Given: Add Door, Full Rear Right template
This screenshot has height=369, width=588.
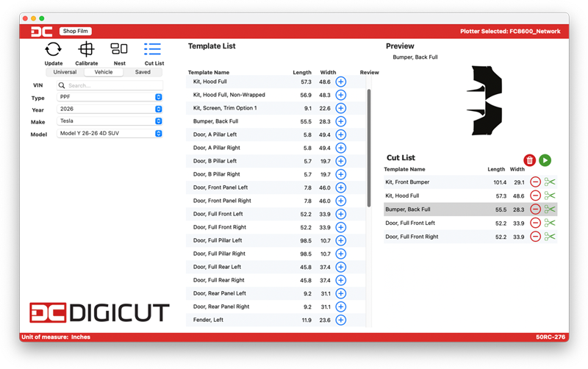Looking at the screenshot, I should point(340,280).
